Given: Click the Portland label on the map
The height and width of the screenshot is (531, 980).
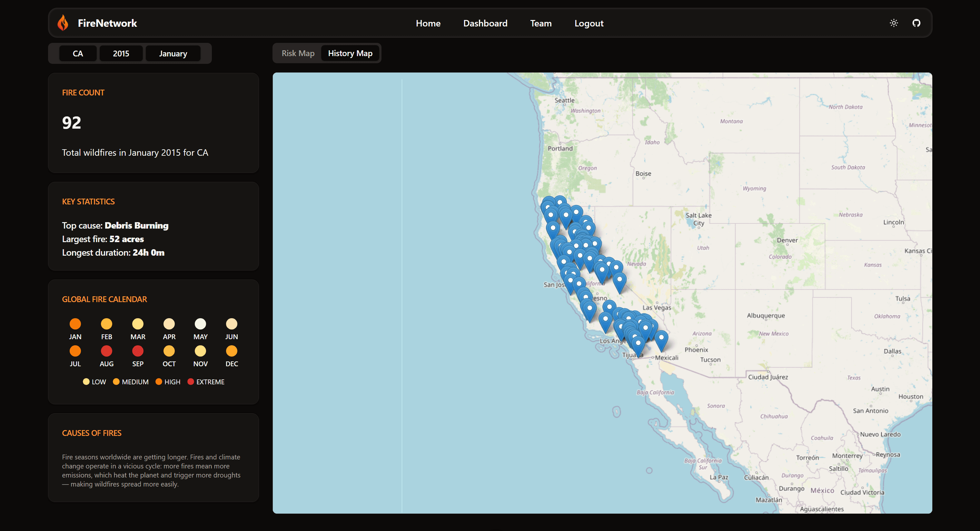Looking at the screenshot, I should 560,148.
